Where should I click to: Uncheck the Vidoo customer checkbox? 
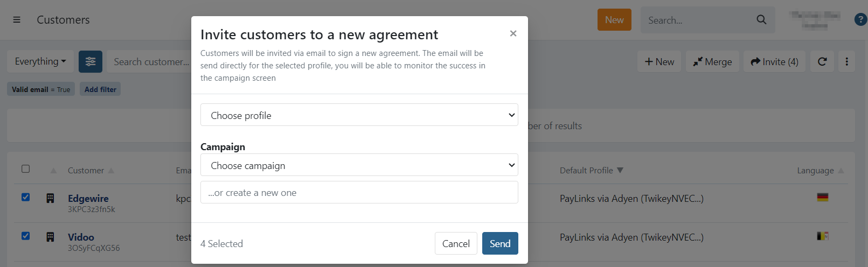click(25, 236)
